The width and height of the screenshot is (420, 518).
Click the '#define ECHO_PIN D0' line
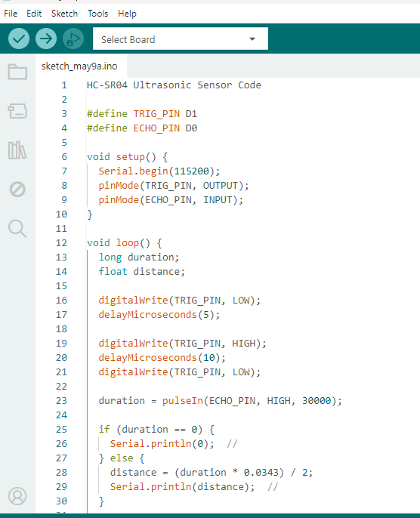pos(142,128)
